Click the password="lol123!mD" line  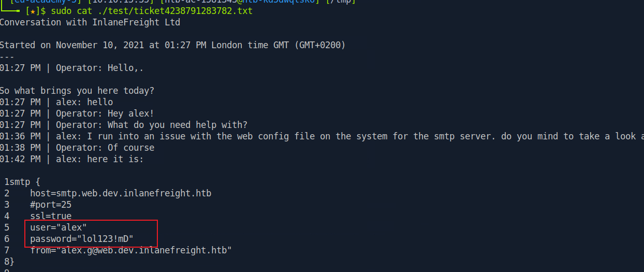82,239
